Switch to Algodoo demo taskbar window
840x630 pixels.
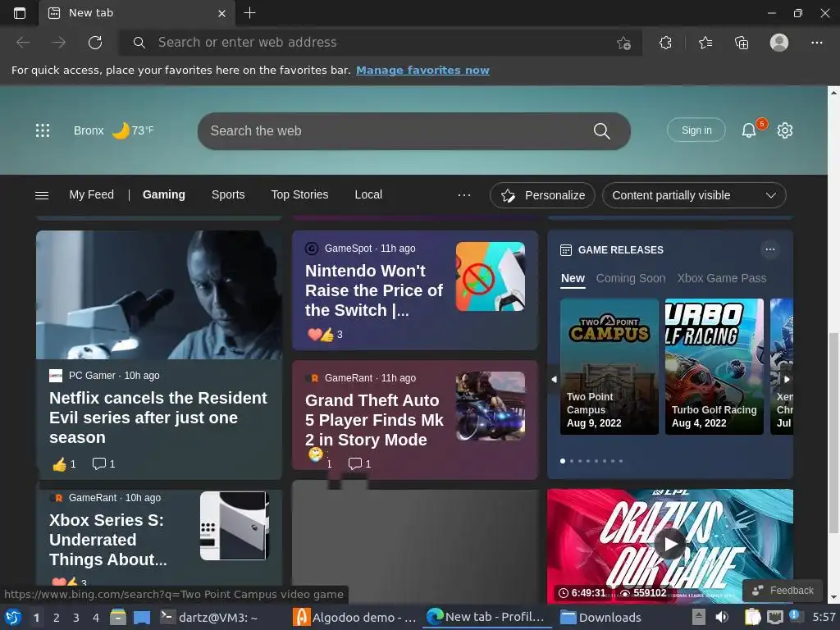tap(354, 618)
